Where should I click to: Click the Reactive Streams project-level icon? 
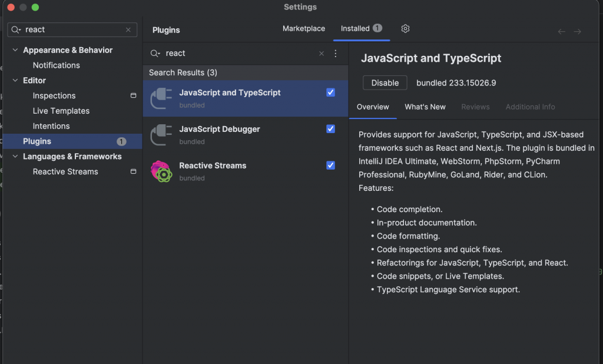(x=134, y=171)
